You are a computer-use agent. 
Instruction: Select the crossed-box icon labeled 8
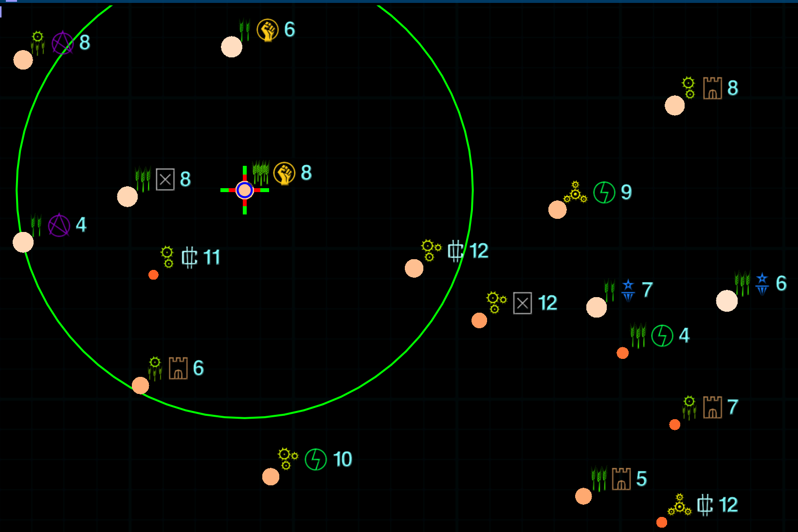tap(165, 179)
